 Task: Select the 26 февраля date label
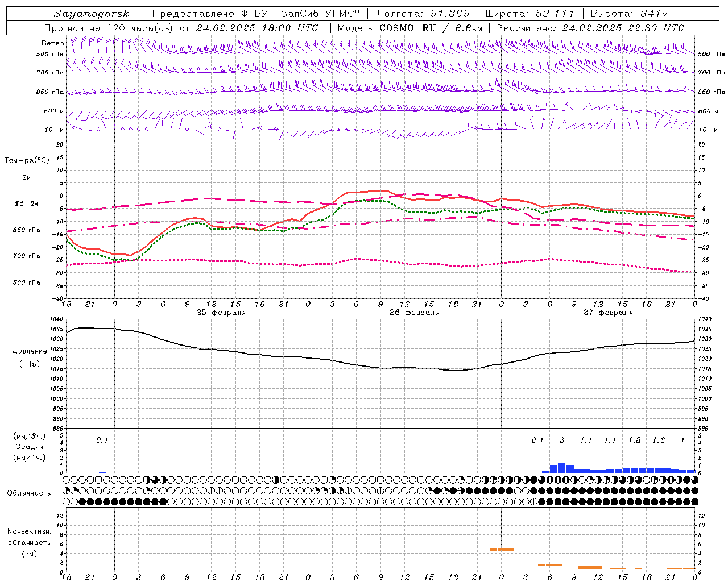click(415, 313)
